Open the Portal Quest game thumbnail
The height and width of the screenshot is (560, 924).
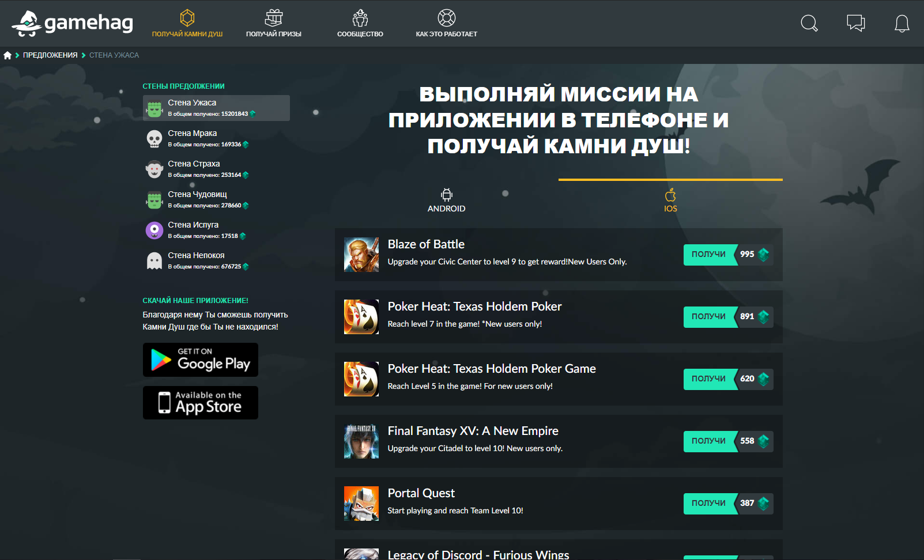pyautogui.click(x=361, y=504)
